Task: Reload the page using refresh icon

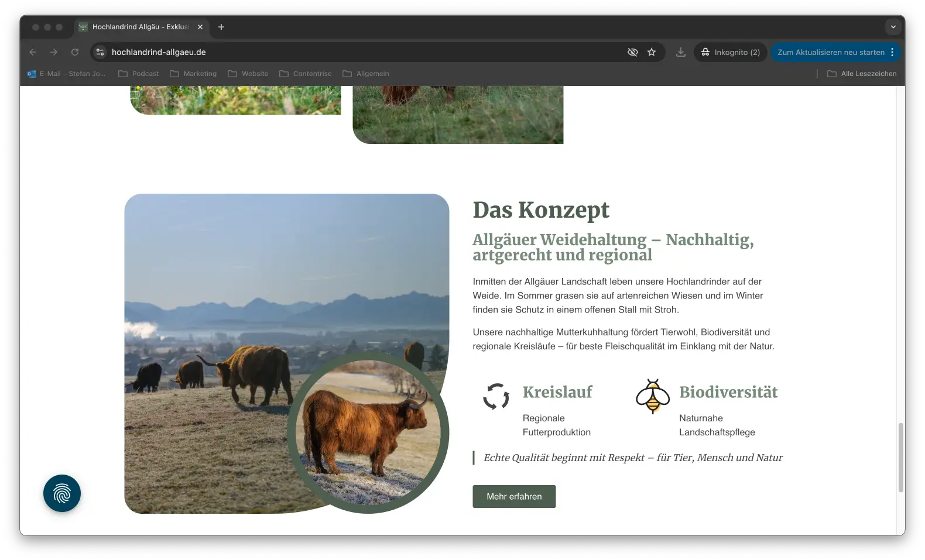Action: pos(75,52)
